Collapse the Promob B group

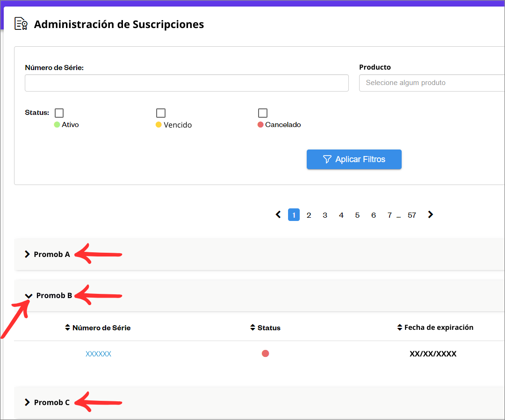point(29,296)
